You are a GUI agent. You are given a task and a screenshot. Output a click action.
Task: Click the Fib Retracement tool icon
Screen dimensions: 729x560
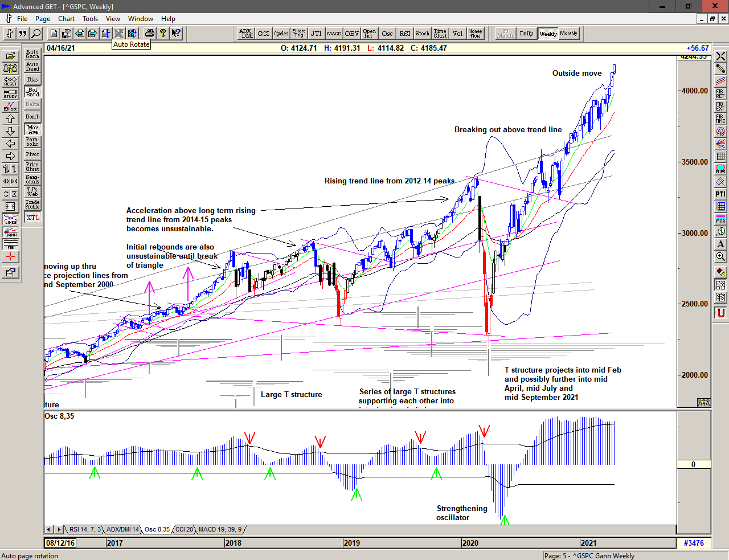point(720,93)
